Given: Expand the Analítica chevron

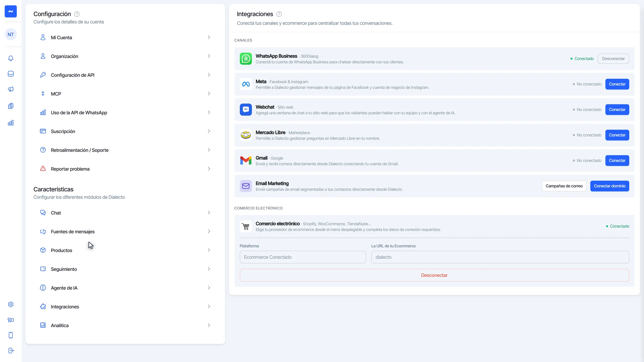Looking at the screenshot, I should (x=209, y=325).
